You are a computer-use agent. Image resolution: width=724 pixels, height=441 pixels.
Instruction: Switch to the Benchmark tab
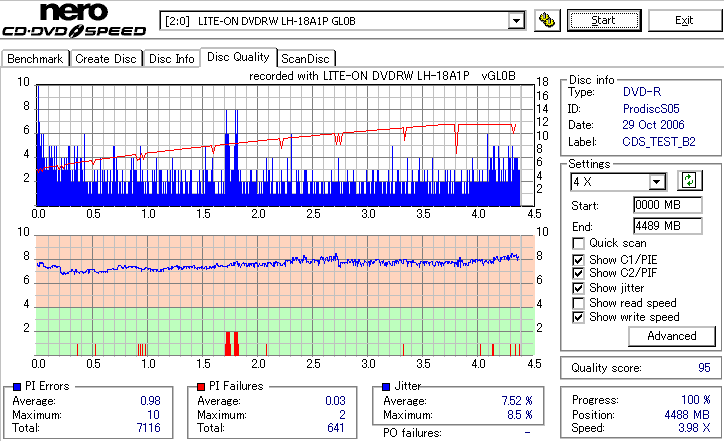(36, 59)
